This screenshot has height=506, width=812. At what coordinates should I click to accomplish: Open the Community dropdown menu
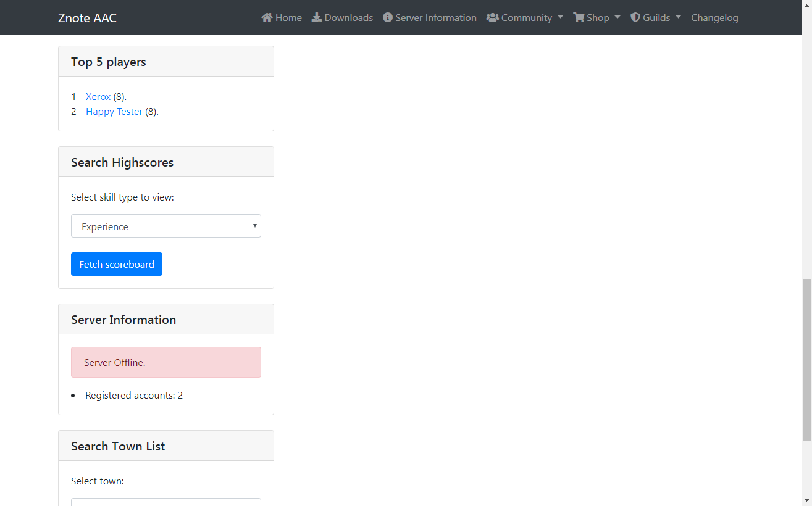tap(525, 17)
